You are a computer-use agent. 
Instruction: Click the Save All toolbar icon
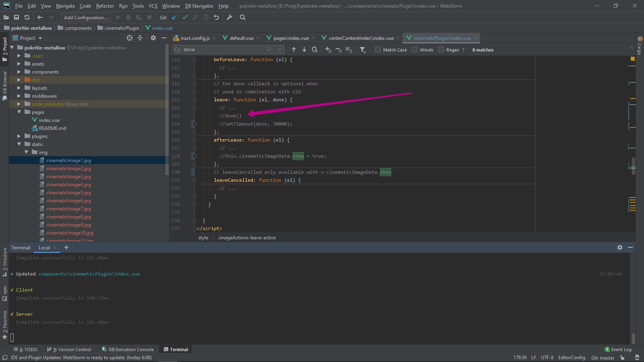tap(17, 17)
